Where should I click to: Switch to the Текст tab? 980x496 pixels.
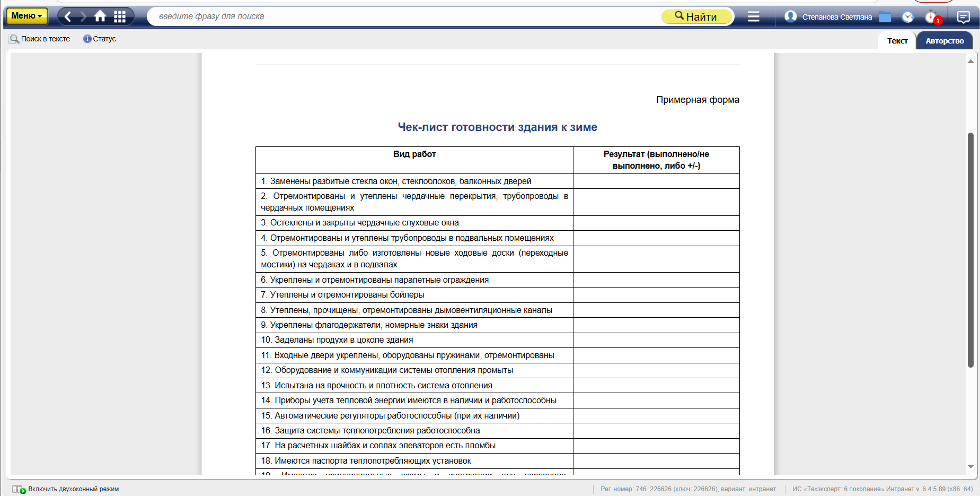pyautogui.click(x=897, y=41)
